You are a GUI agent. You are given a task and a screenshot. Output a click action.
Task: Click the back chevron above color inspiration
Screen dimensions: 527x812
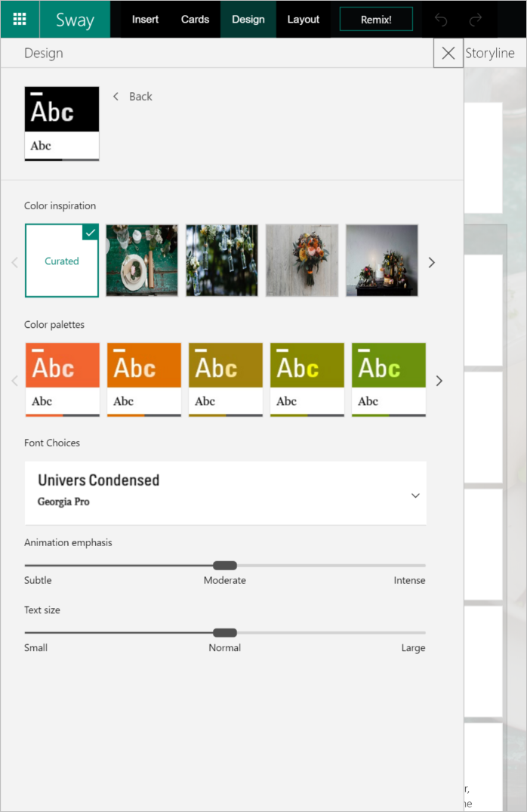coord(116,97)
